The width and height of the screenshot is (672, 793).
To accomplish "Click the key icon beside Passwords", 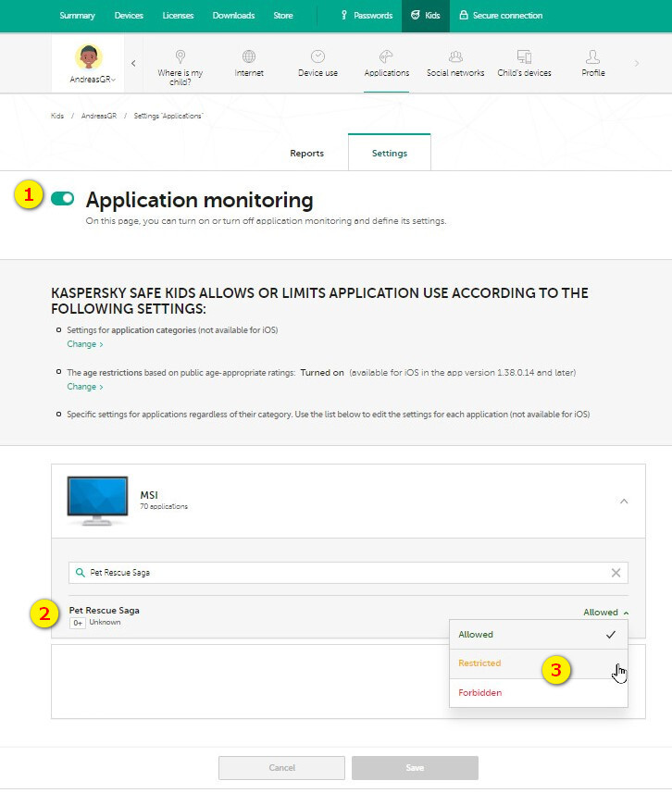I will [x=344, y=15].
